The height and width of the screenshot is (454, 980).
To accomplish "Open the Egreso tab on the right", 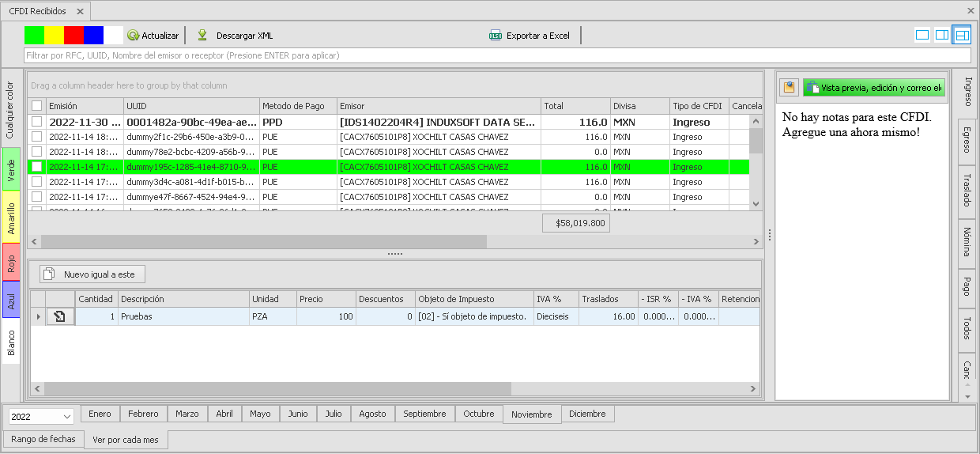I will click(966, 142).
